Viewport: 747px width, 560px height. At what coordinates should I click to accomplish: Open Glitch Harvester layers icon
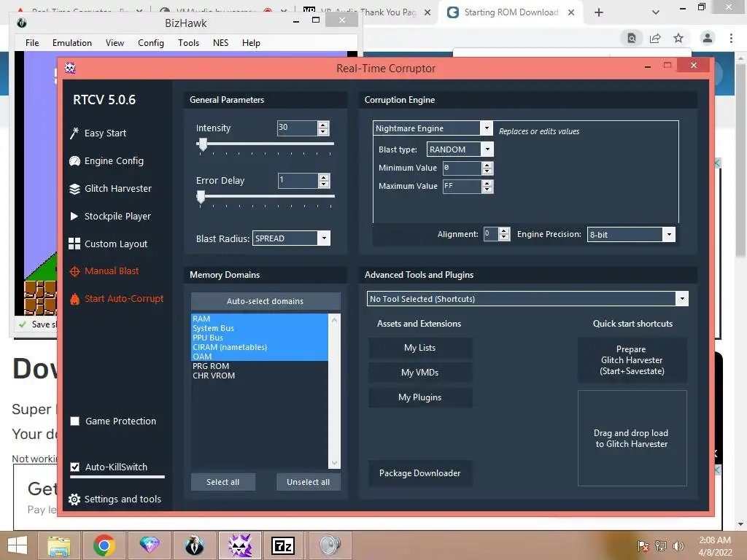74,189
